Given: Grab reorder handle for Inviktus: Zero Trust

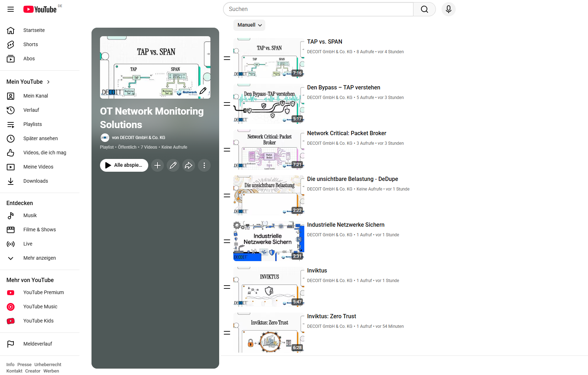Looking at the screenshot, I should (227, 333).
